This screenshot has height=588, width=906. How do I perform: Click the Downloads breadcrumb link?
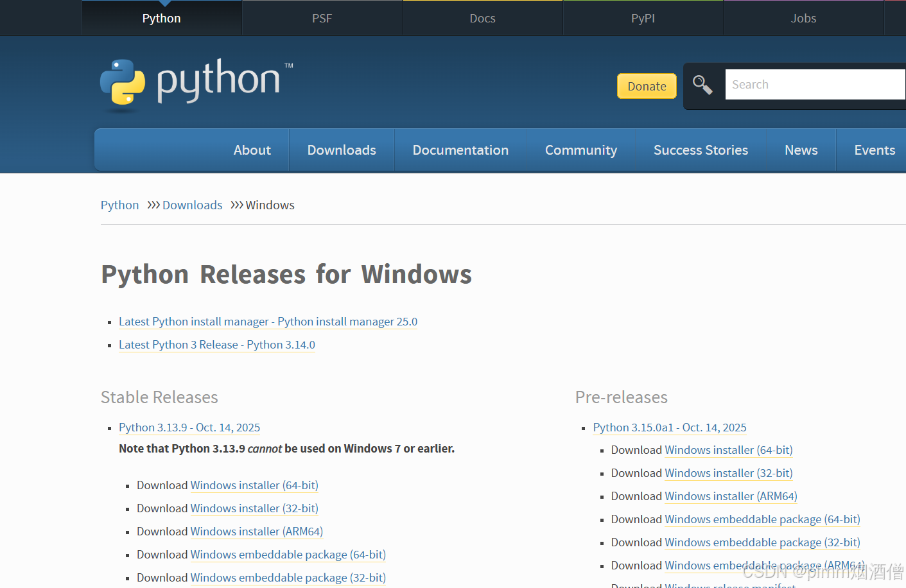coord(192,205)
